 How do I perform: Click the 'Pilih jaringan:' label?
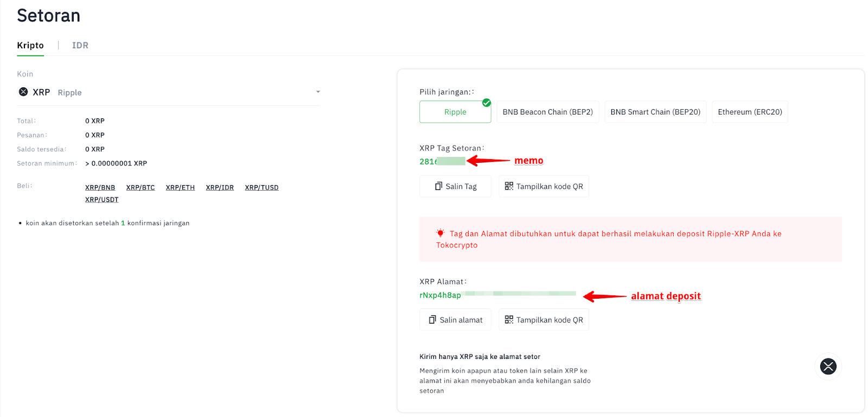point(446,92)
